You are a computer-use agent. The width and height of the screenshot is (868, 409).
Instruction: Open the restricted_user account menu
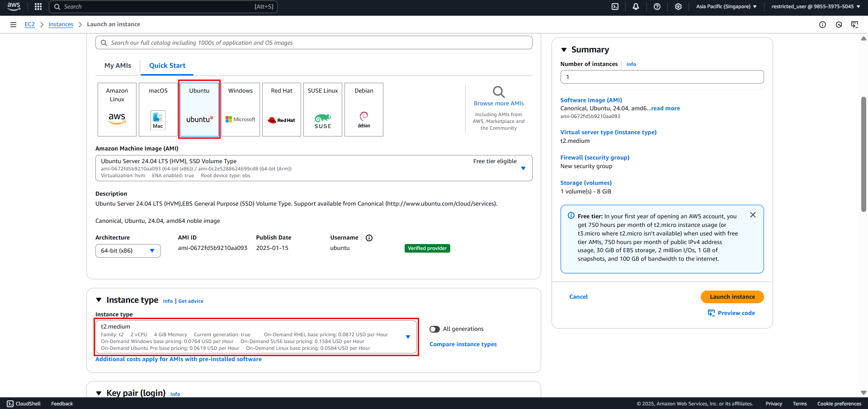pos(816,7)
